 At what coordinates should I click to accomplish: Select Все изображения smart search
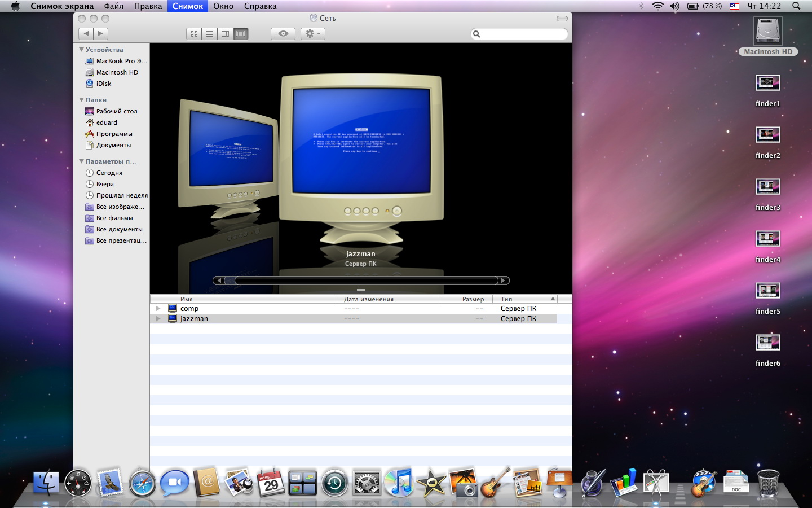tap(115, 207)
